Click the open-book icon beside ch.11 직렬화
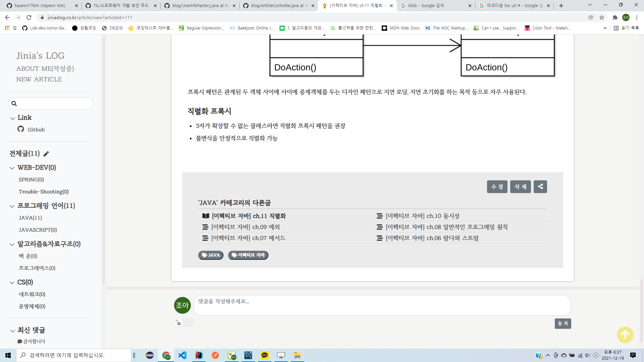644x362 pixels. [206, 216]
